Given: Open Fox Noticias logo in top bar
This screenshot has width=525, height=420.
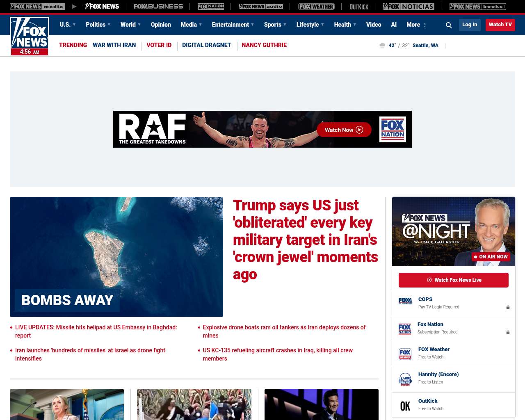Looking at the screenshot, I should 409,7.
